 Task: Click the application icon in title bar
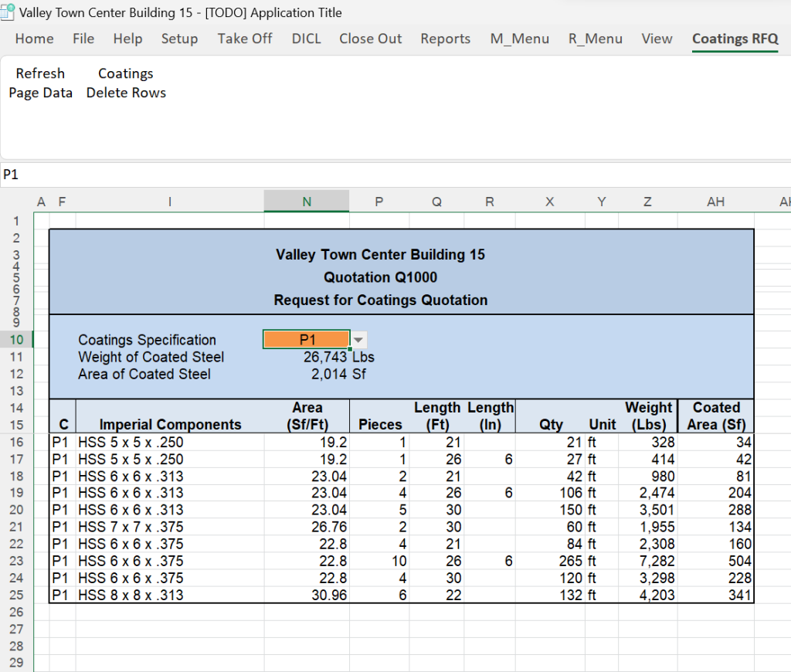[8, 12]
